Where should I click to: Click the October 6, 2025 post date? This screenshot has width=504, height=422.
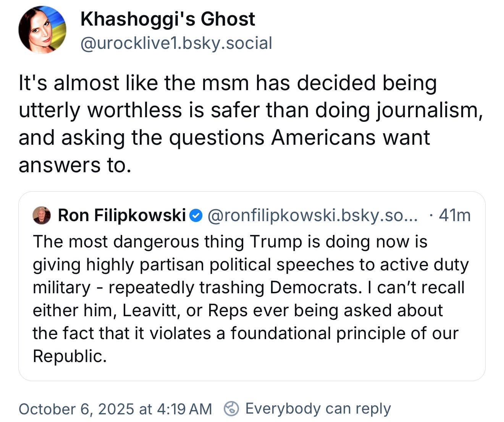(x=76, y=409)
